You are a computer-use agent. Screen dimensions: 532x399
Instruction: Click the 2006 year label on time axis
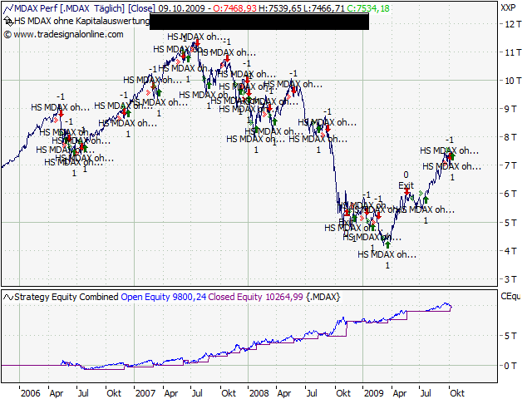(x=30, y=393)
